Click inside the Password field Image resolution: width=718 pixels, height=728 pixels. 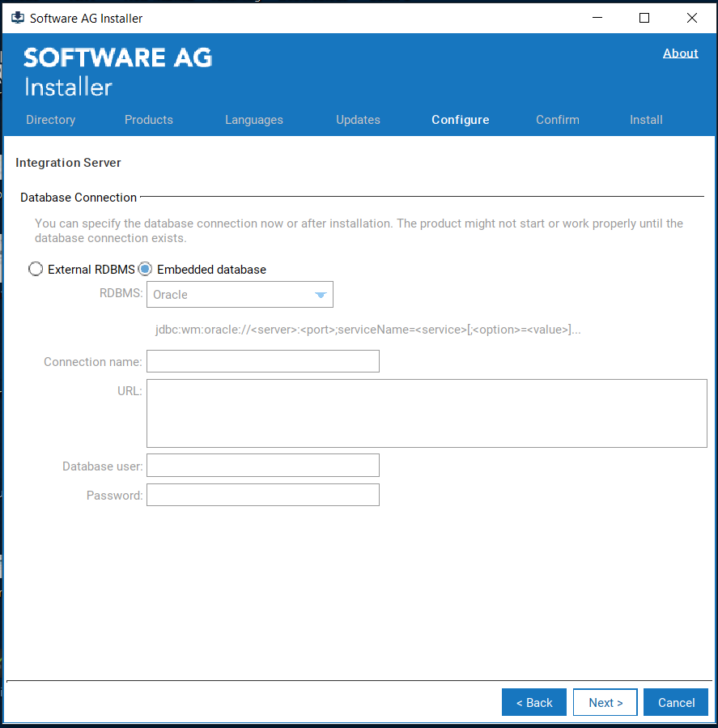[x=262, y=494]
